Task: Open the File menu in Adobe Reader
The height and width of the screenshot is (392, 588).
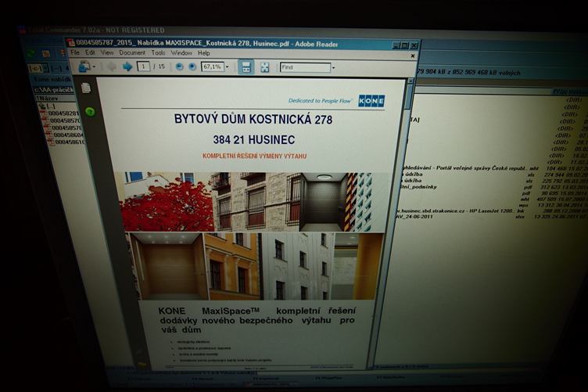Action: coord(75,52)
